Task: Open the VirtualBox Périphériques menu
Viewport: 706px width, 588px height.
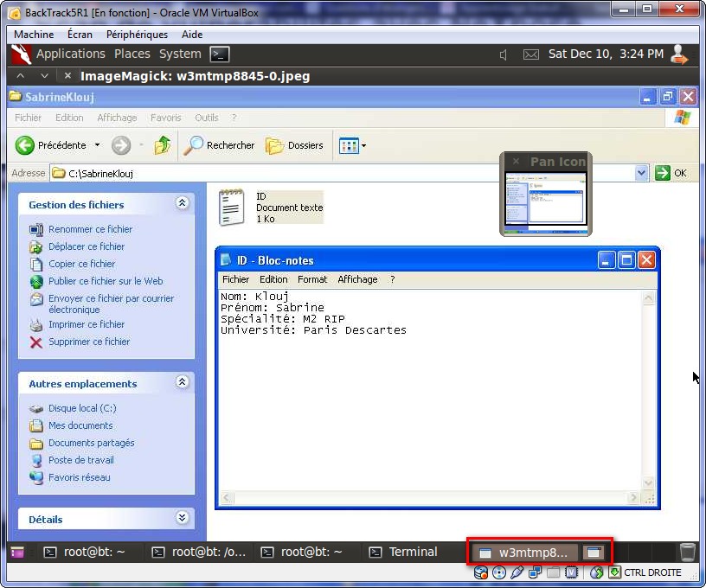Action: pos(137,35)
